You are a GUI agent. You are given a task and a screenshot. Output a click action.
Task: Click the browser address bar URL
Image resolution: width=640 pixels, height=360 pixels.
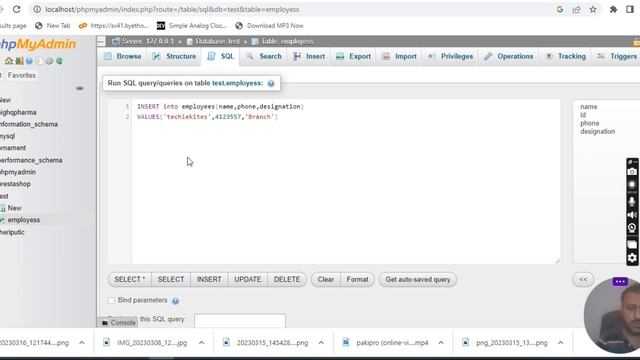[172, 9]
